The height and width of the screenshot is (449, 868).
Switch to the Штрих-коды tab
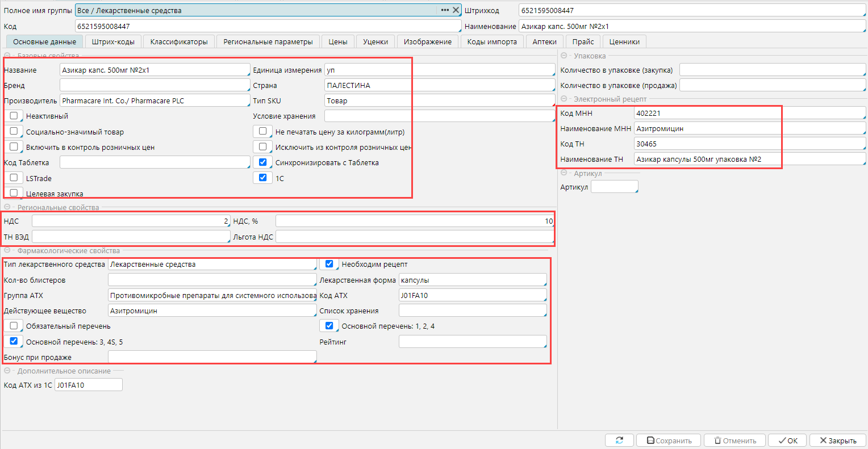(x=113, y=41)
